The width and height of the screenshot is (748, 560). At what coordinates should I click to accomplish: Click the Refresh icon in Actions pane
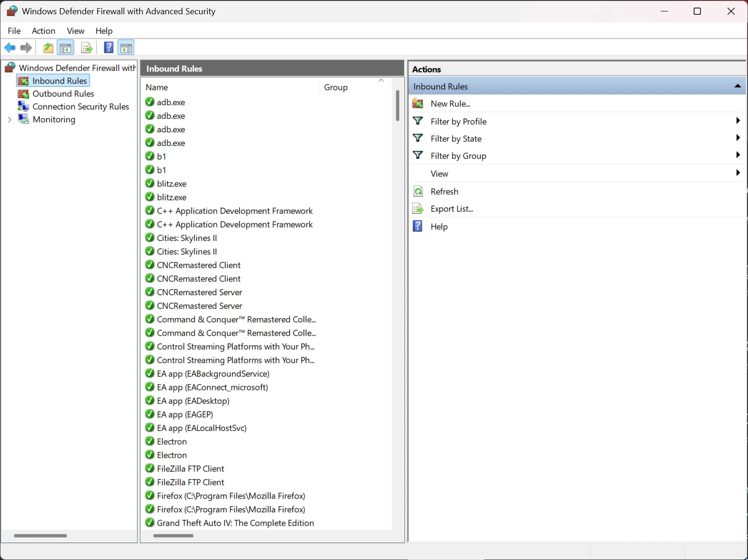coord(418,191)
